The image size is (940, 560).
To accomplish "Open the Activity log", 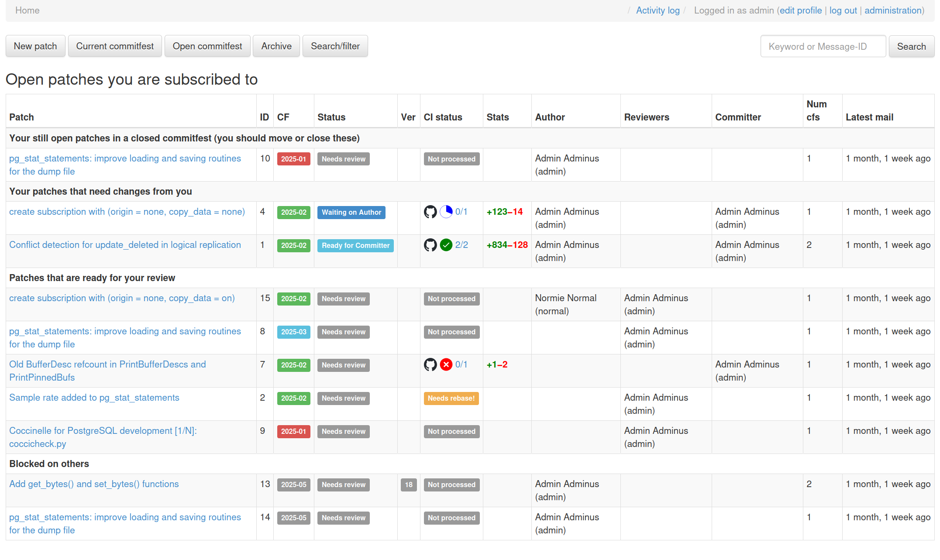I will click(x=658, y=10).
